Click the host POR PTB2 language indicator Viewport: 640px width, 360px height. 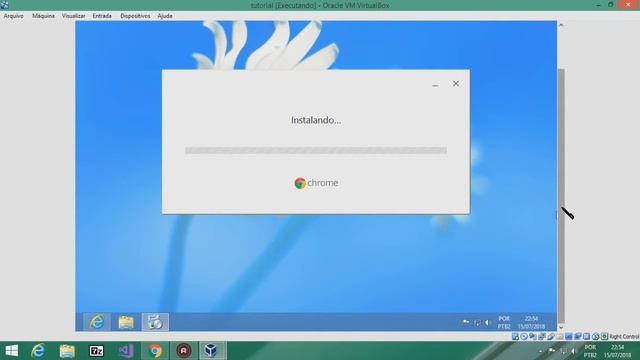(590, 351)
